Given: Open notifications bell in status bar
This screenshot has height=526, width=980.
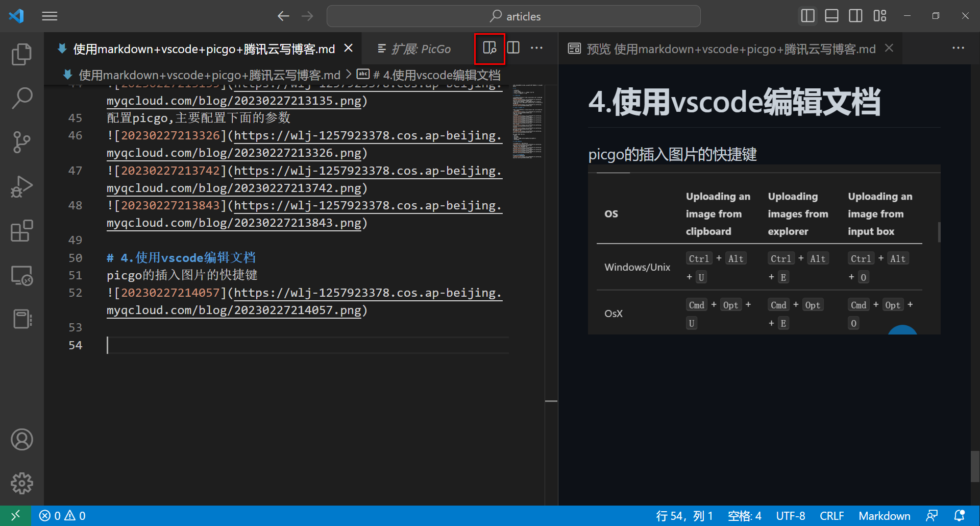Looking at the screenshot, I should point(959,516).
